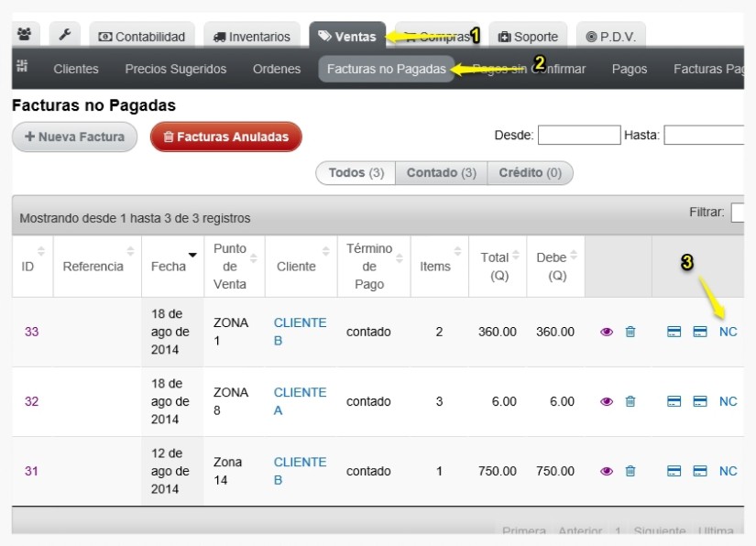The image size is (756, 546).
Task: Open Pagos submenu item
Action: tap(630, 69)
